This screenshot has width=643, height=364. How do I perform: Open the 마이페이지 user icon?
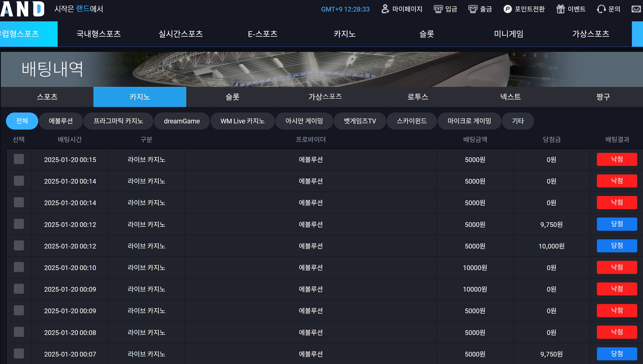click(x=385, y=9)
